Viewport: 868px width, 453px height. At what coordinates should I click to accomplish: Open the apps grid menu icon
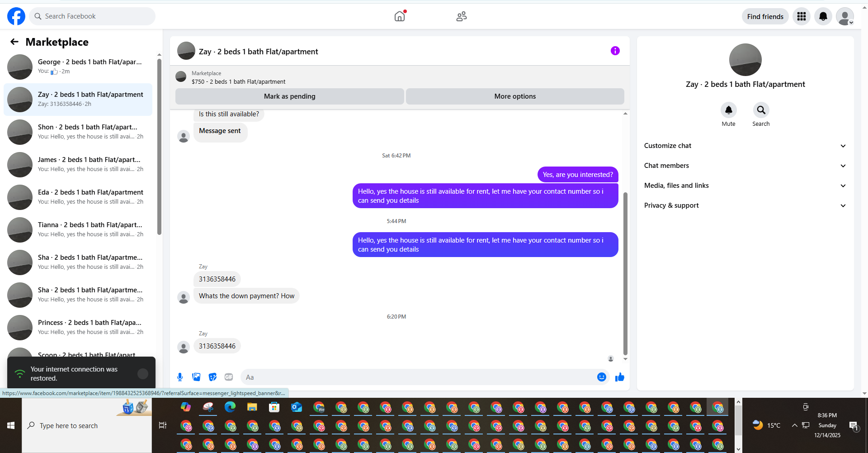pyautogui.click(x=802, y=16)
